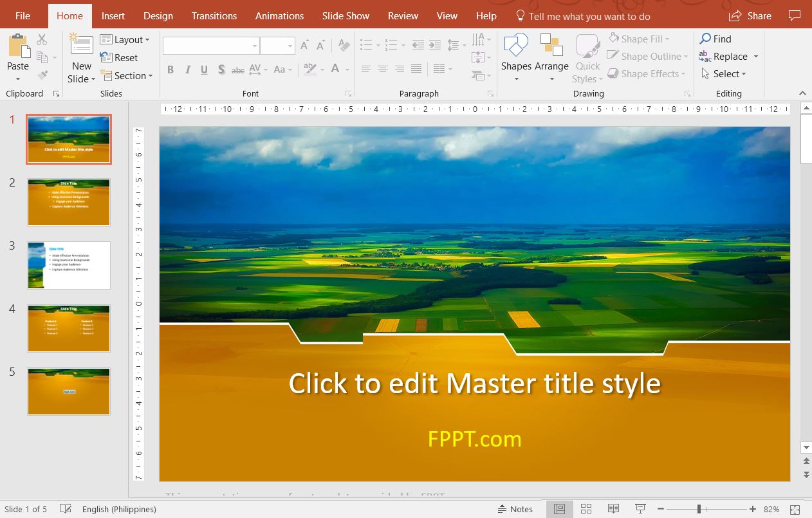Image resolution: width=812 pixels, height=518 pixels.
Task: Switch to Reading View icon
Action: click(x=613, y=509)
